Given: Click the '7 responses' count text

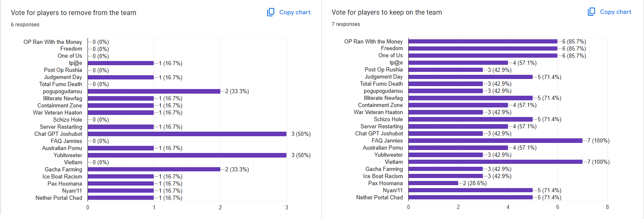Looking at the screenshot, I should pos(346,24).
